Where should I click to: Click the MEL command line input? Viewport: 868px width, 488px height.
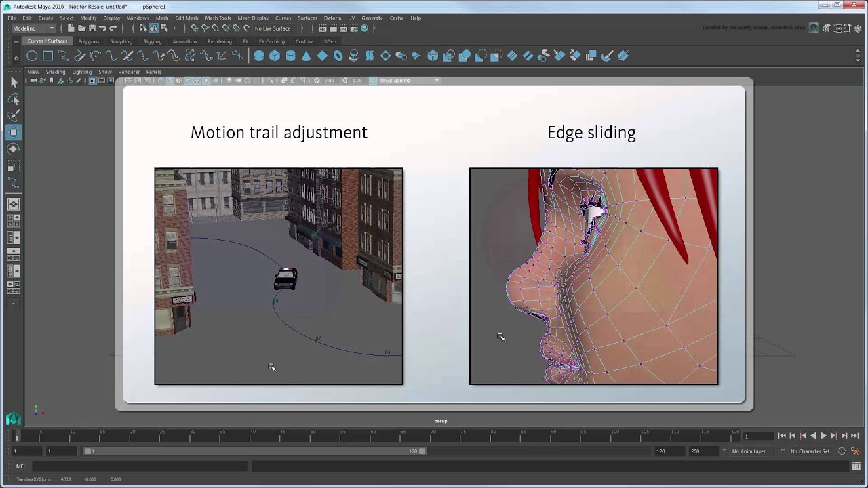coord(140,466)
